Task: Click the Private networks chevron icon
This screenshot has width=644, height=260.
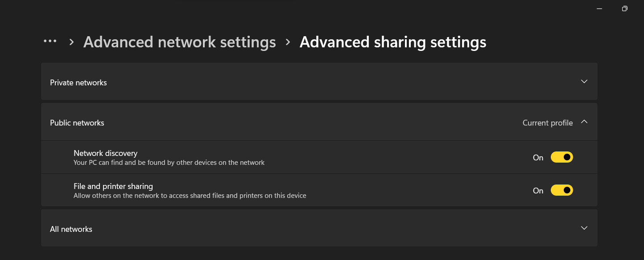Action: coord(584,82)
